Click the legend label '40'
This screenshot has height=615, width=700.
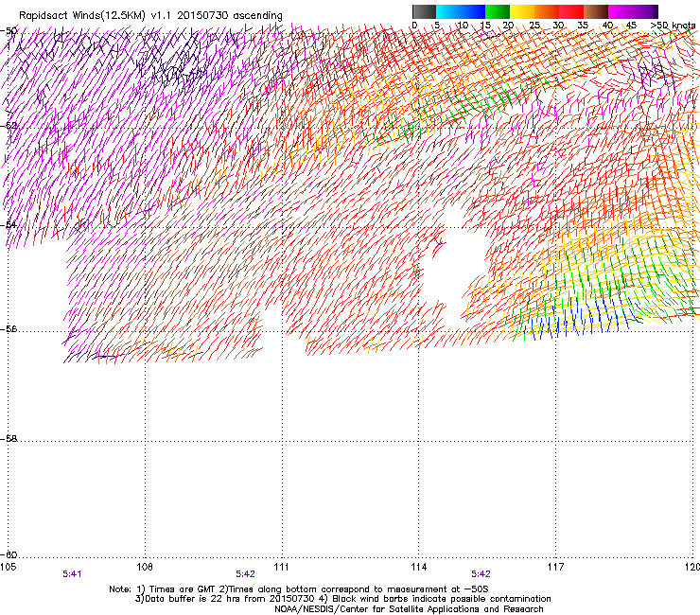point(607,26)
